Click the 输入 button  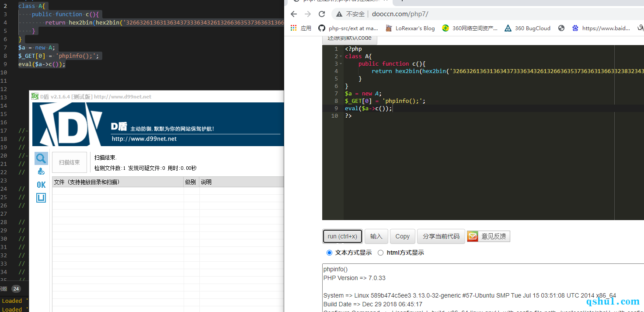click(x=376, y=236)
